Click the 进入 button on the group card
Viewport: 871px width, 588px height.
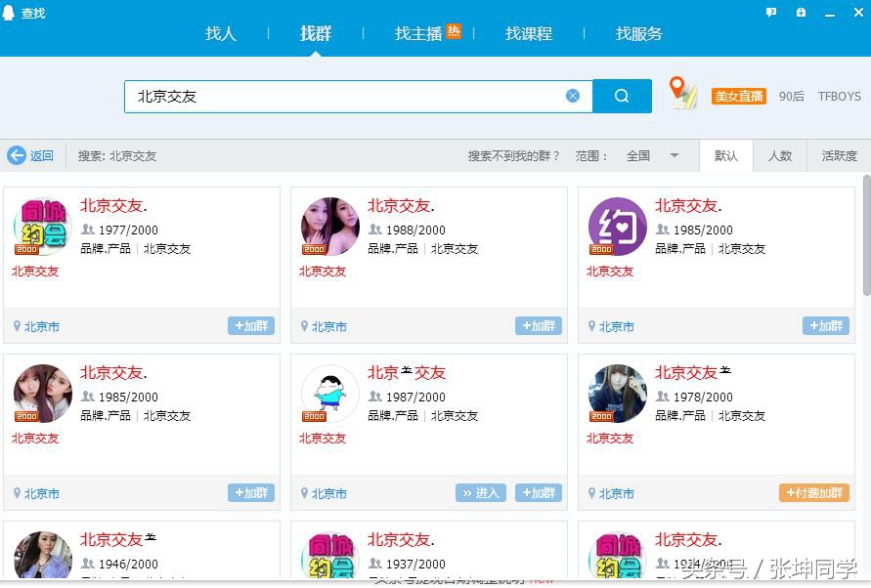tap(481, 493)
